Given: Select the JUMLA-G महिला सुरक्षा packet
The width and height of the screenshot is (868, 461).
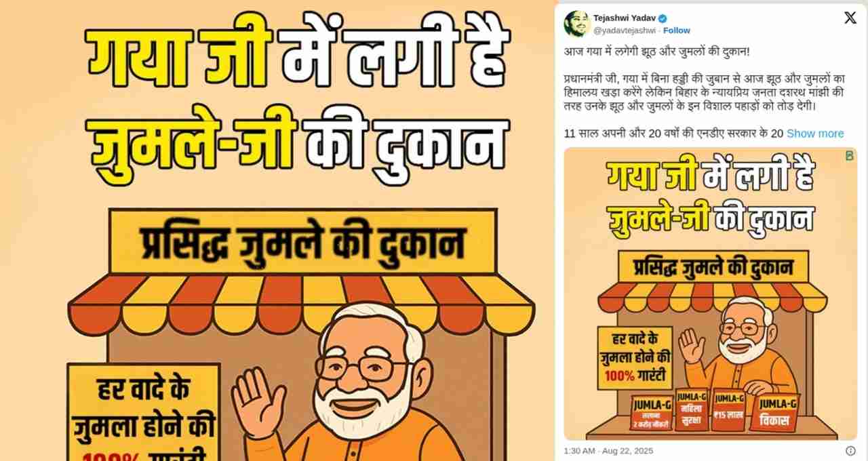Looking at the screenshot, I should coord(691,412).
